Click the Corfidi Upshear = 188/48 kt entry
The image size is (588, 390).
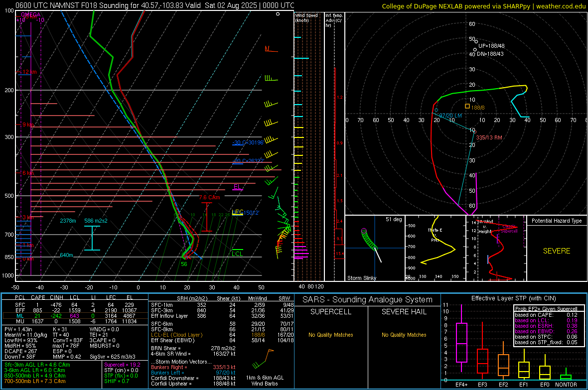tap(193, 384)
